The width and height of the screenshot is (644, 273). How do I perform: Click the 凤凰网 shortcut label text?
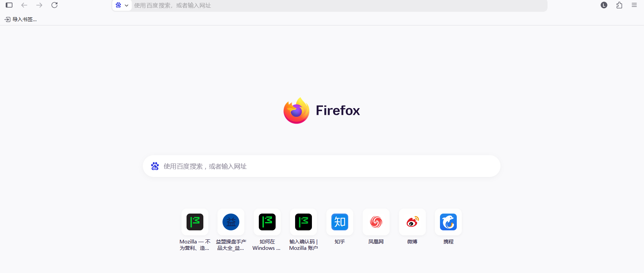click(x=376, y=242)
